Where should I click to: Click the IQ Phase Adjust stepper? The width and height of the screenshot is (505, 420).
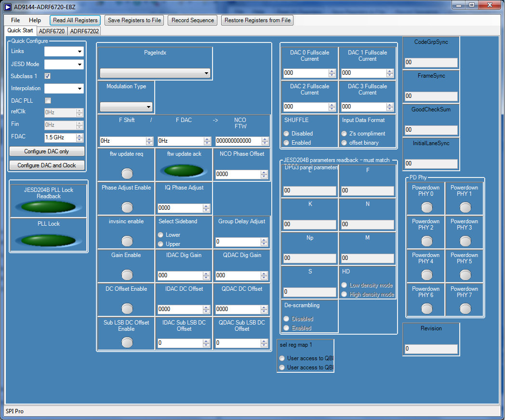206,208
